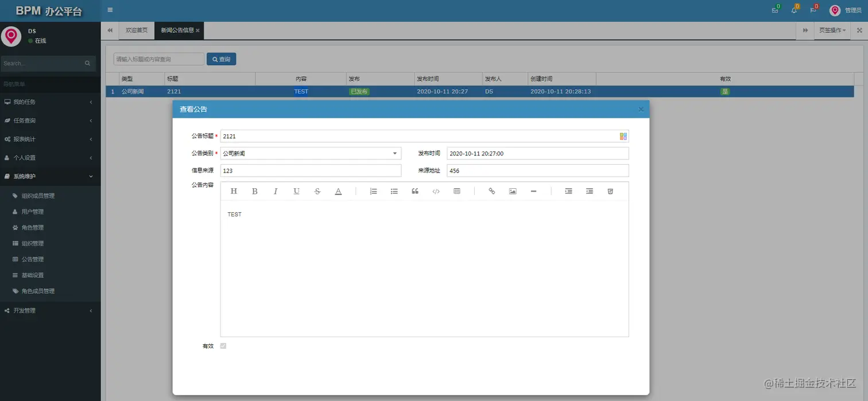868x401 pixels.
Task: Open 用户管理 in sidebar
Action: [33, 212]
